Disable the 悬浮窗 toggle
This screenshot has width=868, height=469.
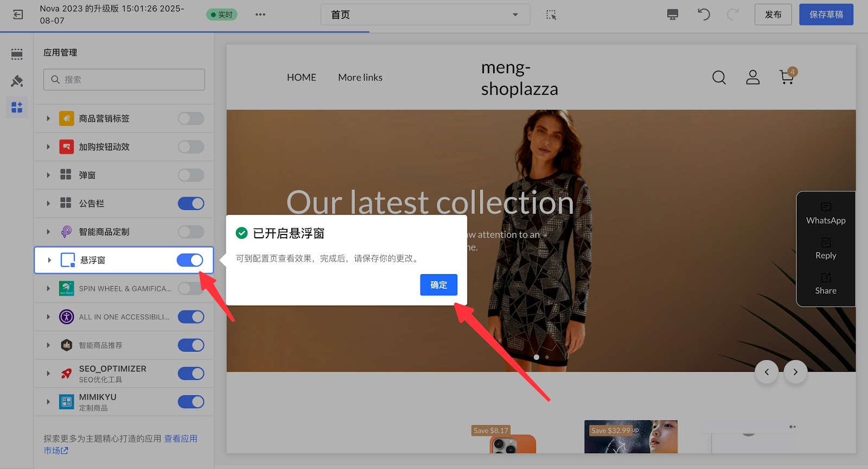(190, 261)
